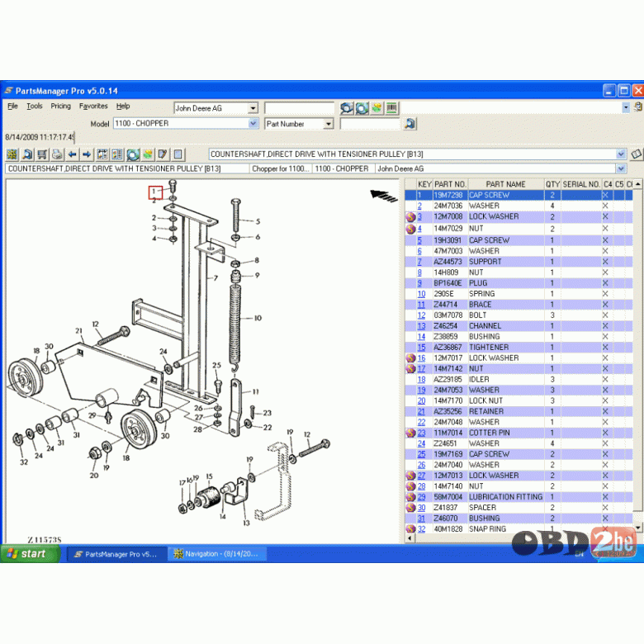The height and width of the screenshot is (644, 644).
Task: Sort by the PART NO. column header
Action: pos(450,184)
